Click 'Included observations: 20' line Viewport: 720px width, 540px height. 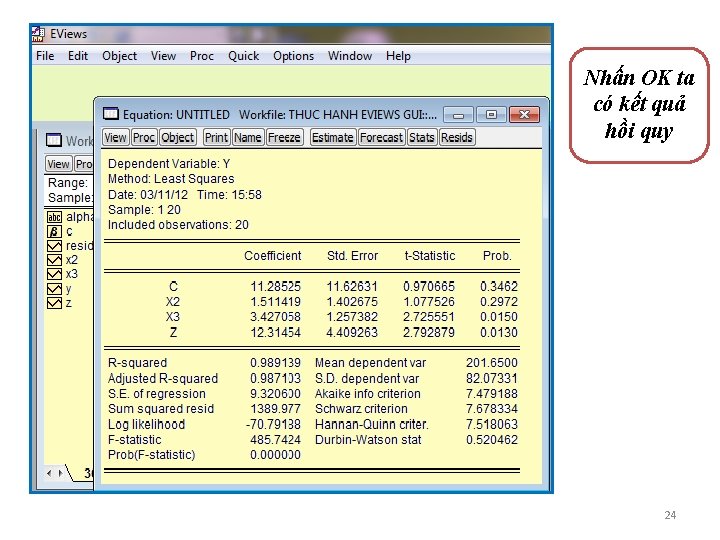pyautogui.click(x=178, y=225)
